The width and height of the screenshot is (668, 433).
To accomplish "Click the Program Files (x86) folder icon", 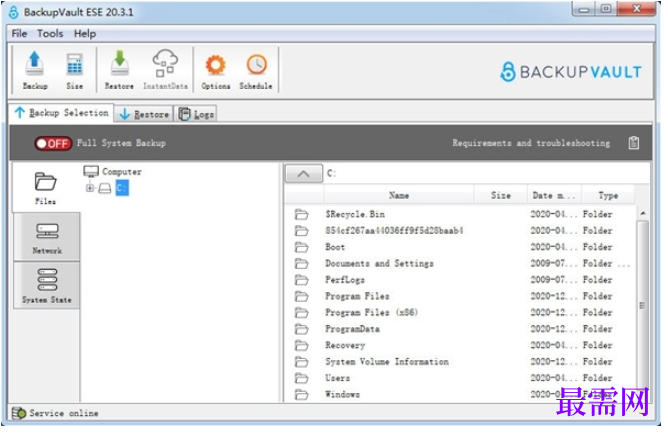I will pos(302,312).
